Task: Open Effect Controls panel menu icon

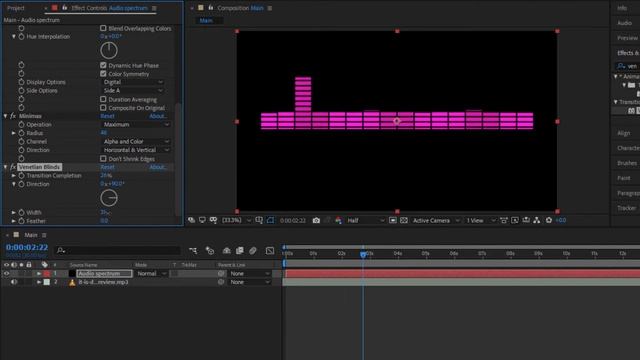Action: (154, 8)
